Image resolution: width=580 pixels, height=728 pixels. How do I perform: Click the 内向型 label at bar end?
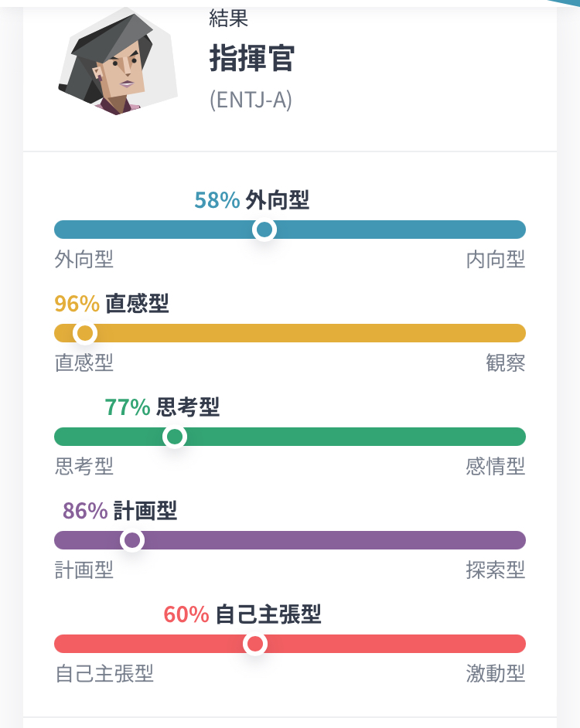pyautogui.click(x=496, y=260)
